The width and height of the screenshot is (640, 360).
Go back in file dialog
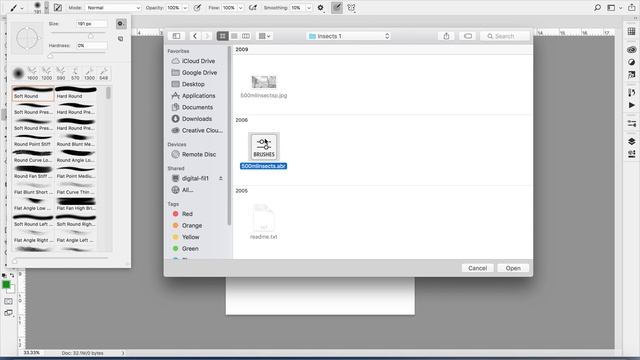pyautogui.click(x=195, y=36)
